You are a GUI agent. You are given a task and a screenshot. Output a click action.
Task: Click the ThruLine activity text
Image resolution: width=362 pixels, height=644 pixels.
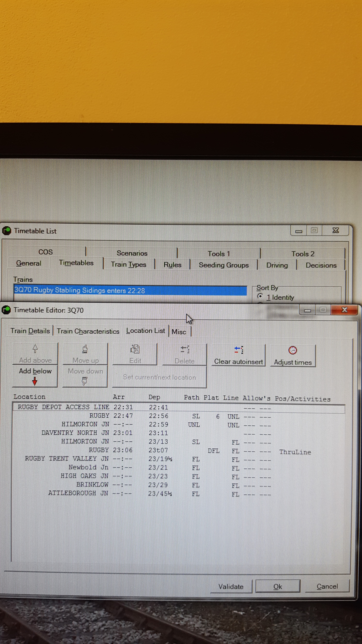295,452
